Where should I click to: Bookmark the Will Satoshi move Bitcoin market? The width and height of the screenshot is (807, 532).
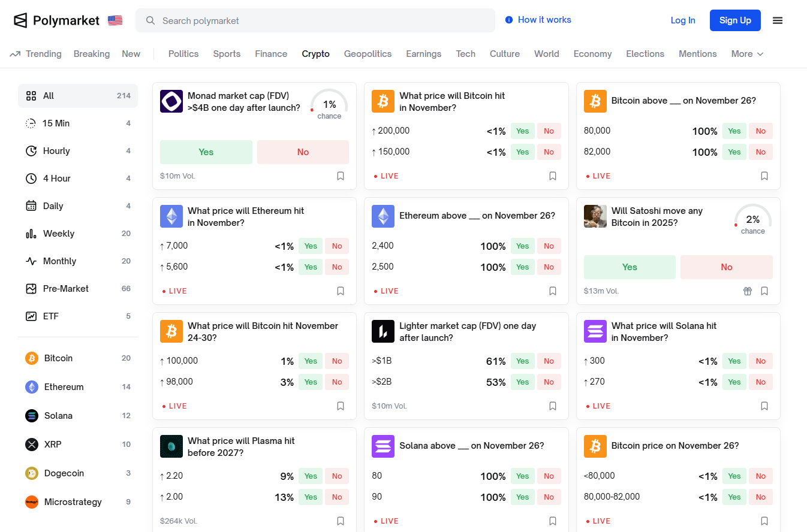[x=764, y=291]
